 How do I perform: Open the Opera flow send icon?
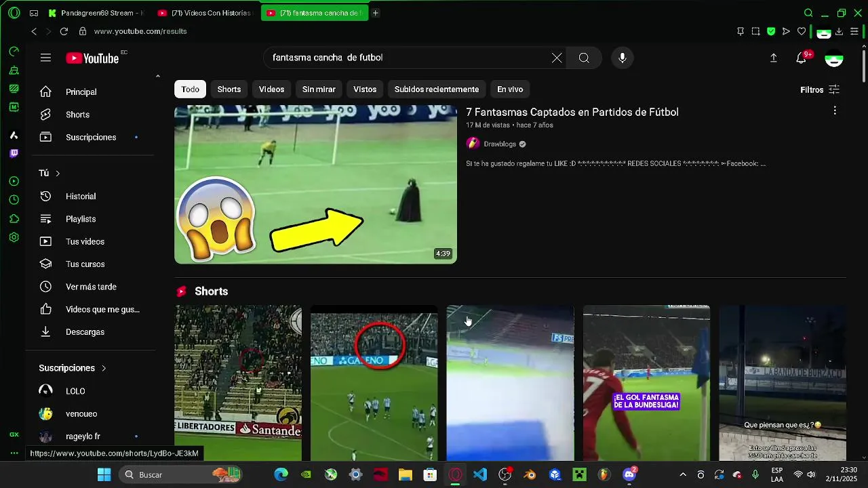(786, 31)
